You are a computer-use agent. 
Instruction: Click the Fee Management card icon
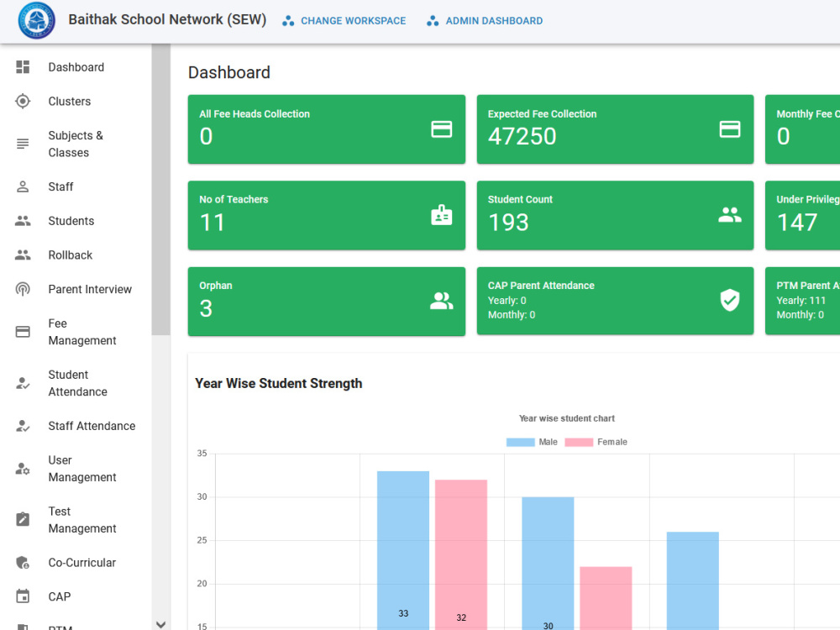23,332
